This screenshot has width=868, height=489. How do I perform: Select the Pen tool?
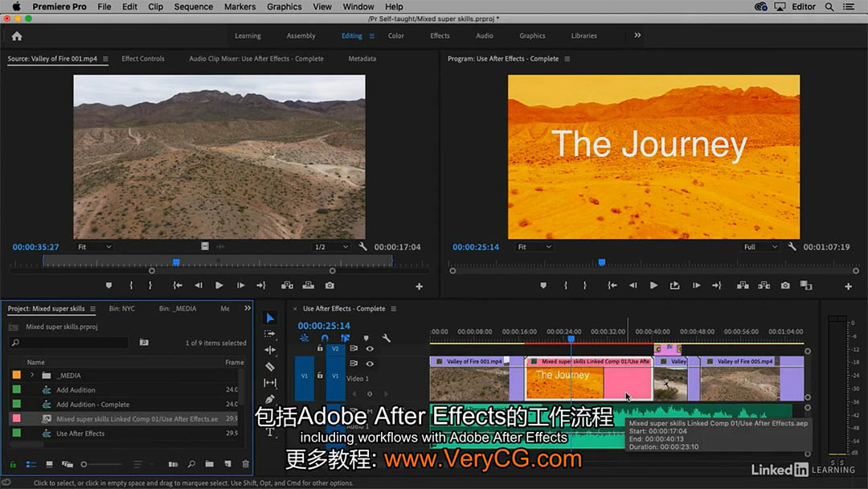pos(270,399)
